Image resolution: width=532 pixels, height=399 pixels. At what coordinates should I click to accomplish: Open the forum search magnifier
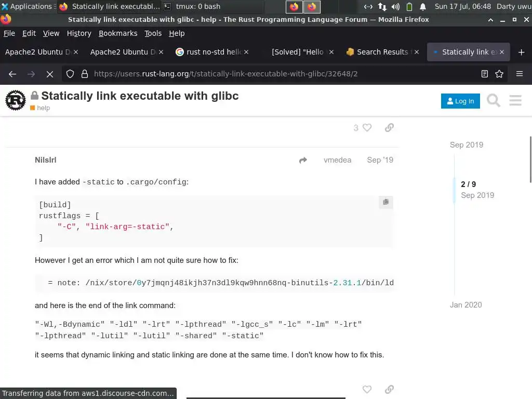pyautogui.click(x=494, y=100)
